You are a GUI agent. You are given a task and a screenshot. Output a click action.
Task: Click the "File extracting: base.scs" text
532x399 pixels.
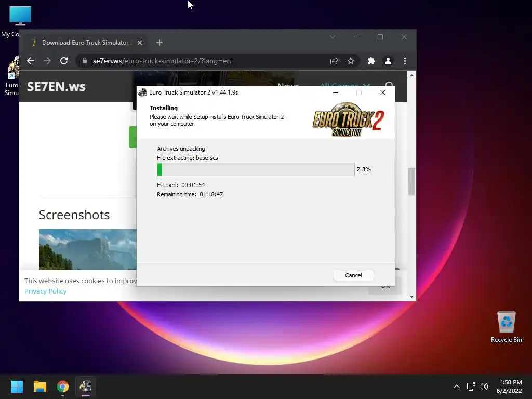pos(187,158)
